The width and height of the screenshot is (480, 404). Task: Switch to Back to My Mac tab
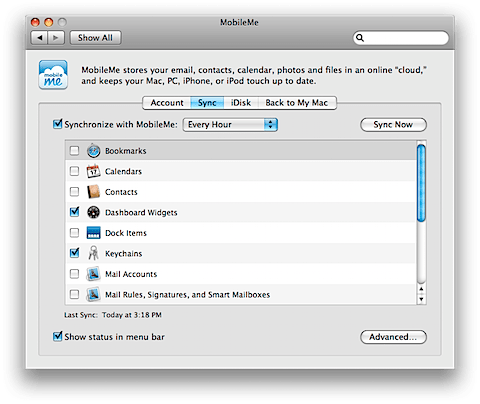pyautogui.click(x=297, y=103)
